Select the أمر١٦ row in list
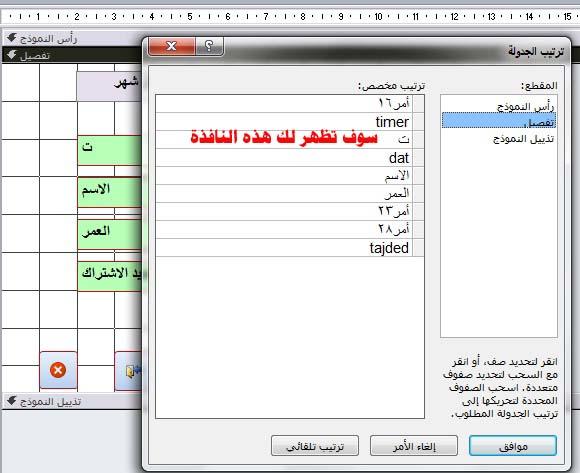580x473 pixels. coord(284,104)
